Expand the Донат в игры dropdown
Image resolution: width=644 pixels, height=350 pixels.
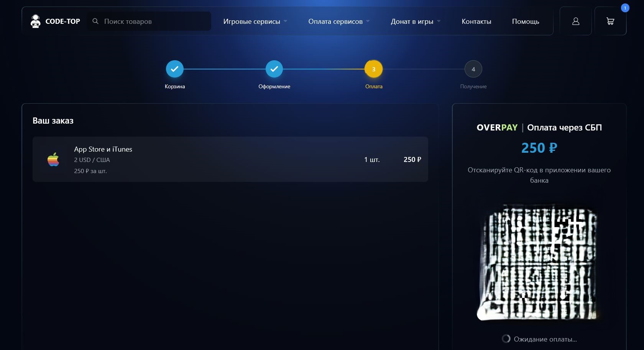coord(415,21)
